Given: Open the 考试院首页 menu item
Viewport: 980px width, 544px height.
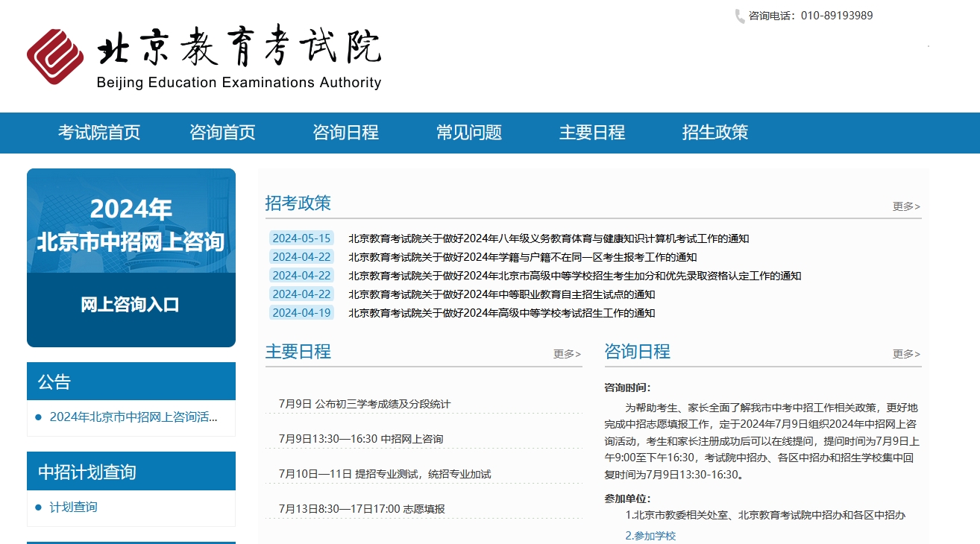Looking at the screenshot, I should [99, 133].
